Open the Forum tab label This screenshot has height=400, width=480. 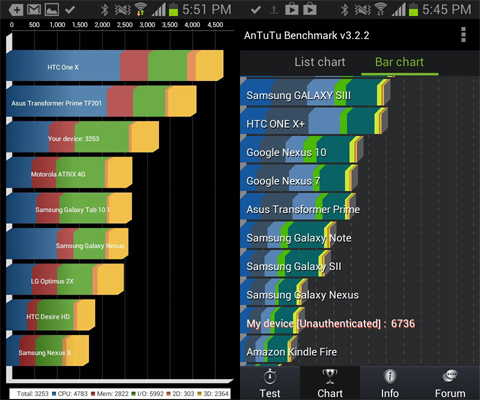click(x=450, y=393)
